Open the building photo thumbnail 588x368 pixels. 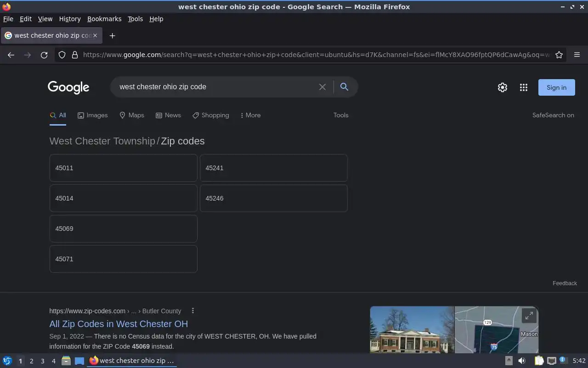(x=412, y=330)
